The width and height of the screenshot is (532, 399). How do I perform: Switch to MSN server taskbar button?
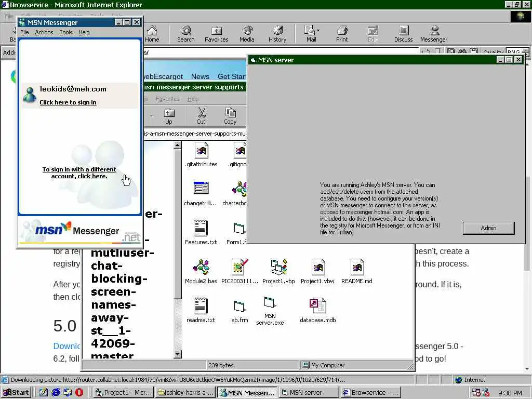pos(309,393)
